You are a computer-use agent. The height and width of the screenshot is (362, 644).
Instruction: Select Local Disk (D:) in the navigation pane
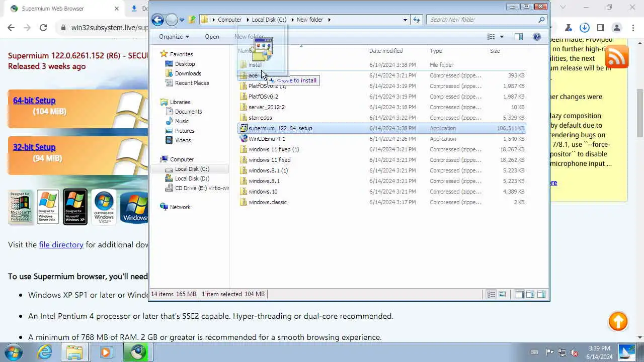click(192, 178)
